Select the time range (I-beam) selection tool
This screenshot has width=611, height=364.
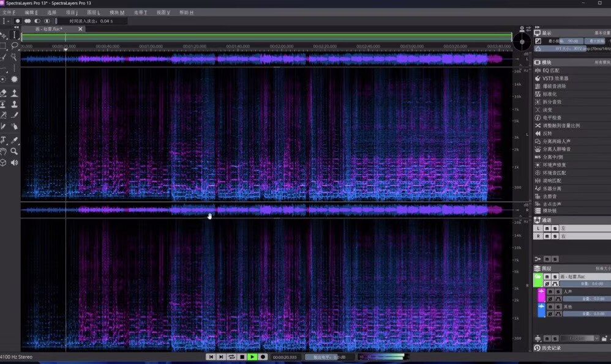point(15,35)
